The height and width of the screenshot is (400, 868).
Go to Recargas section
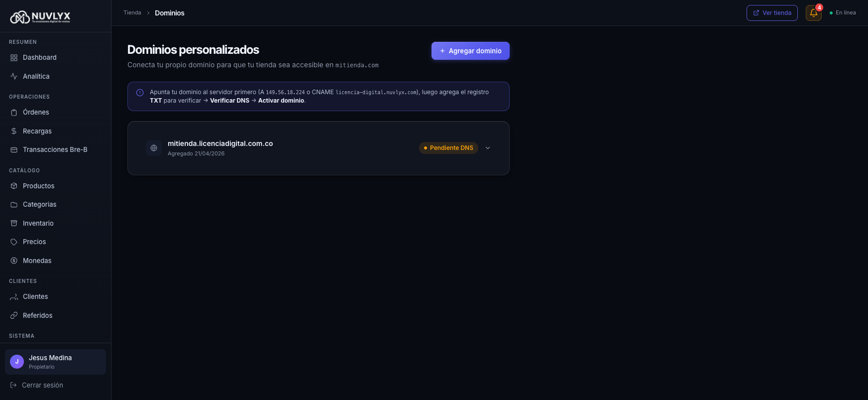click(37, 131)
